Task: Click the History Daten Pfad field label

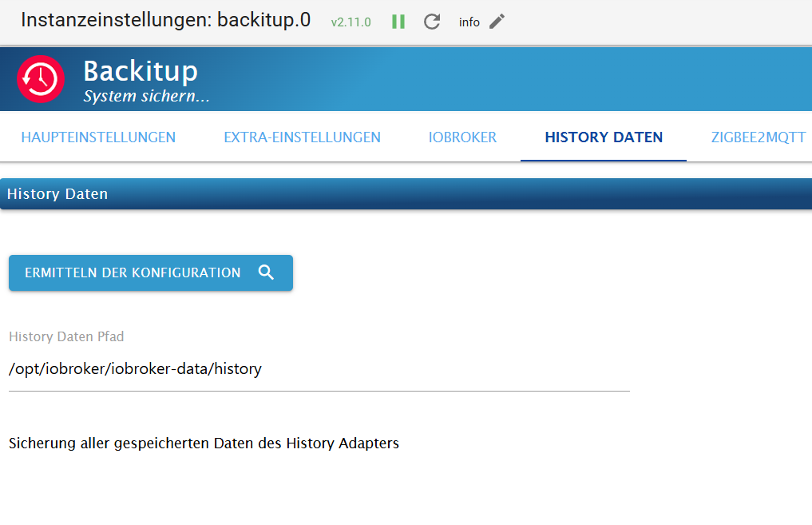Action: point(66,337)
